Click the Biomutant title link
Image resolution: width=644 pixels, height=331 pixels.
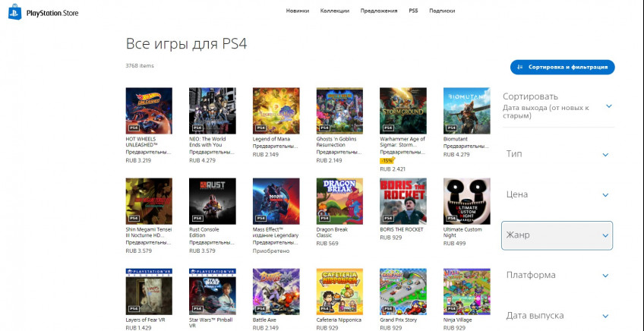pyautogui.click(x=454, y=139)
